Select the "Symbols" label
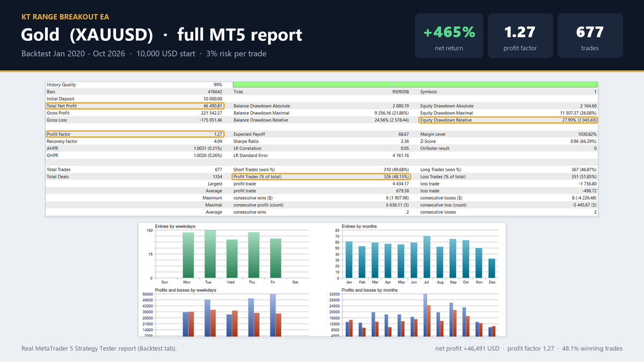Image resolution: width=644 pixels, height=362 pixels. click(428, 92)
